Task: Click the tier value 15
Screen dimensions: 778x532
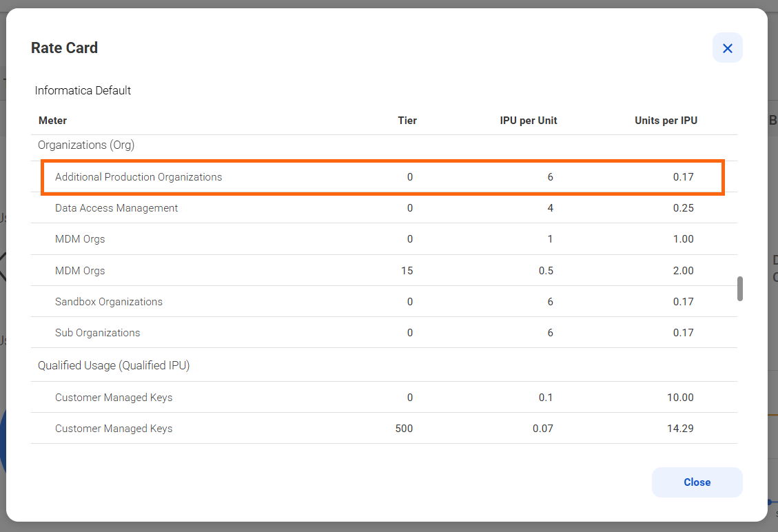Action: [x=407, y=270]
